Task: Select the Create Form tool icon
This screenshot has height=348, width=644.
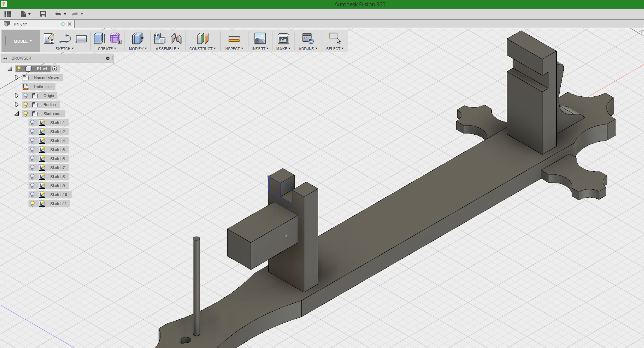Action: tap(115, 39)
